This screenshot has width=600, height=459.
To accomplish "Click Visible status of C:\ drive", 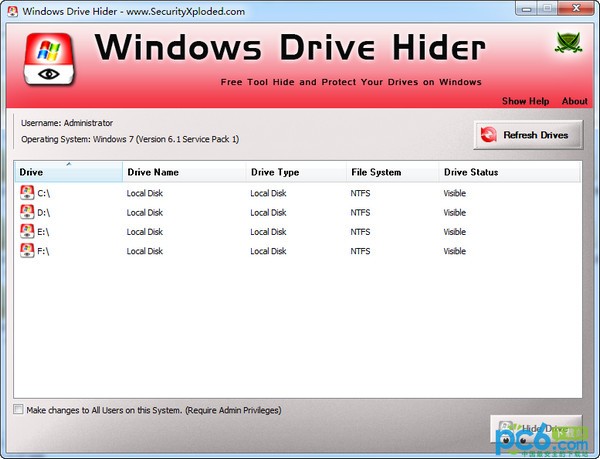I will (455, 193).
